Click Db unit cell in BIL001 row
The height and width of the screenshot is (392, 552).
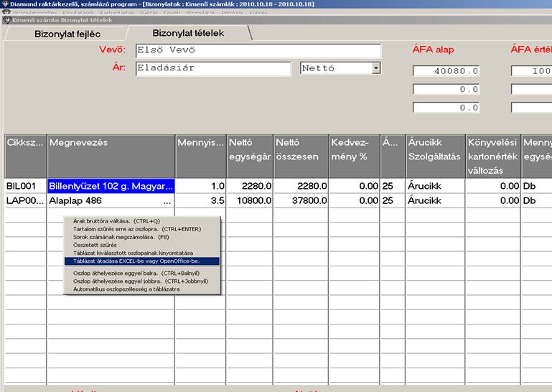pos(536,186)
